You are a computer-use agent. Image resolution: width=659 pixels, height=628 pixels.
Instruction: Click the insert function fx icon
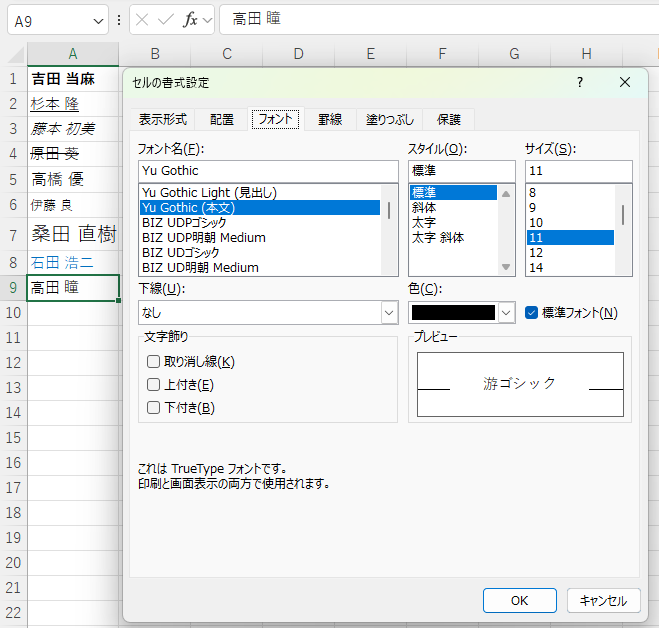(190, 20)
